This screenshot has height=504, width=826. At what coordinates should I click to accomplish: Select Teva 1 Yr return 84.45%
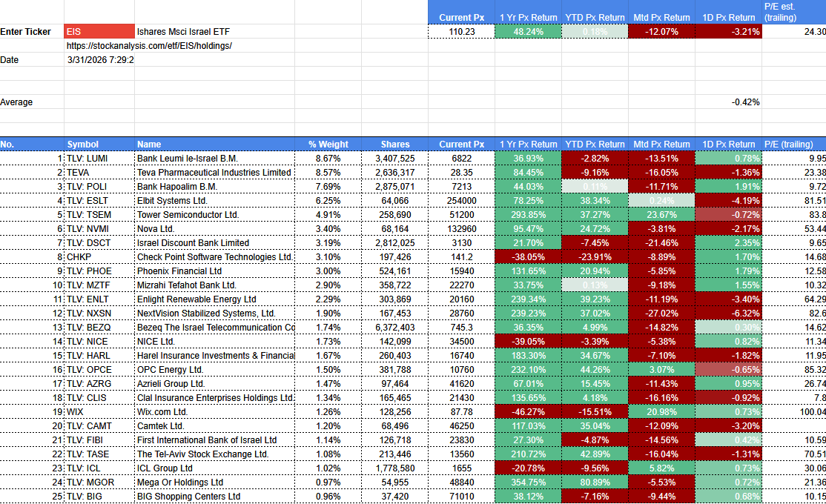point(528,172)
